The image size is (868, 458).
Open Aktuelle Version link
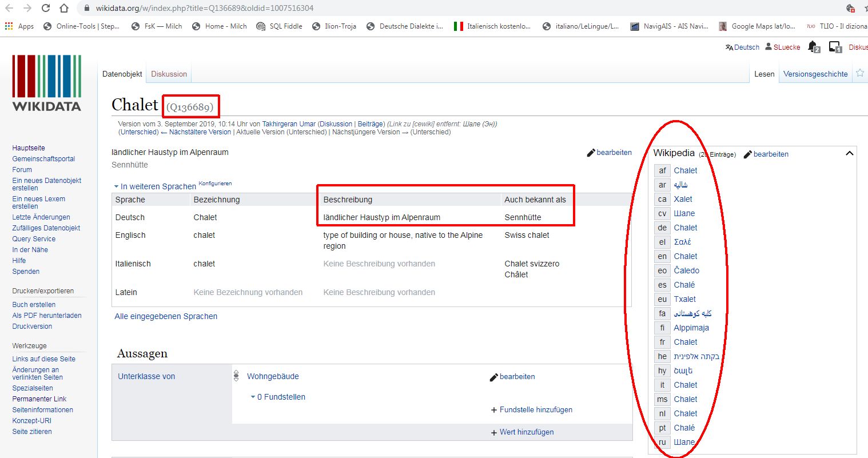[260, 132]
